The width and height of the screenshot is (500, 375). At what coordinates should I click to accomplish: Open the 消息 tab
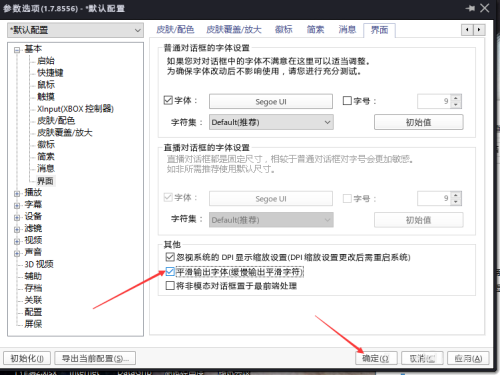(347, 30)
